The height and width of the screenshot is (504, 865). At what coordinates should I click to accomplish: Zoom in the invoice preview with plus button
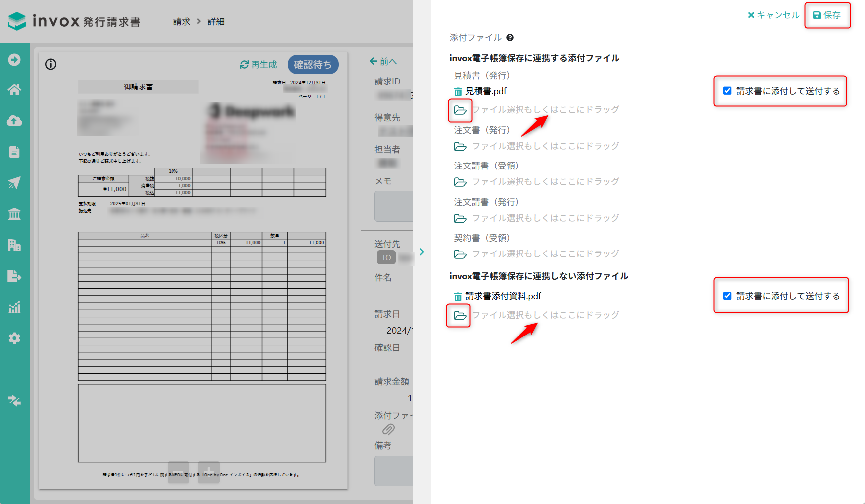click(x=209, y=472)
